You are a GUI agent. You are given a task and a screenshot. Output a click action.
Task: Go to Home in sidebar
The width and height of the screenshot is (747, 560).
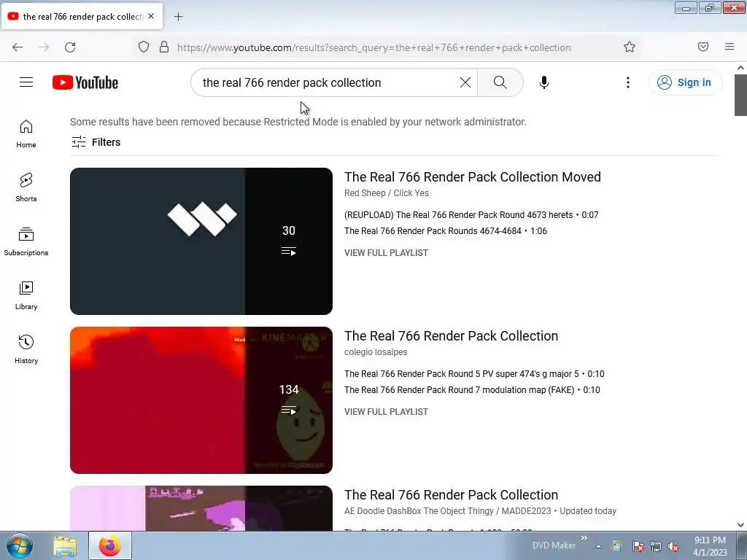click(26, 134)
